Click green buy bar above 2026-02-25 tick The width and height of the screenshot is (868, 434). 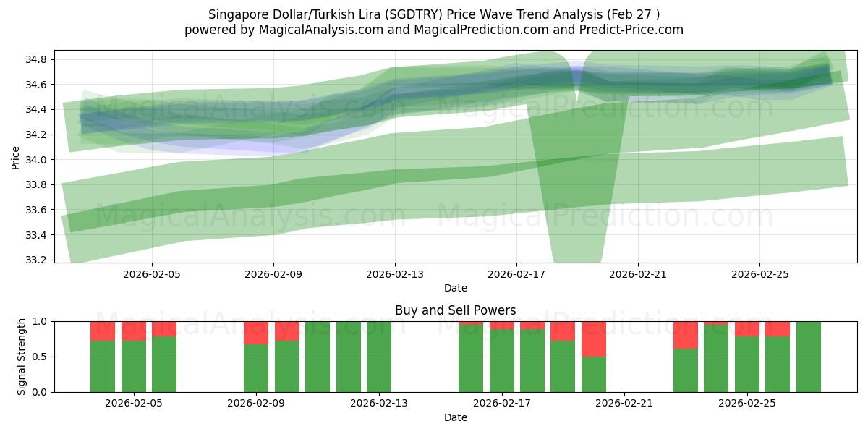746,364
